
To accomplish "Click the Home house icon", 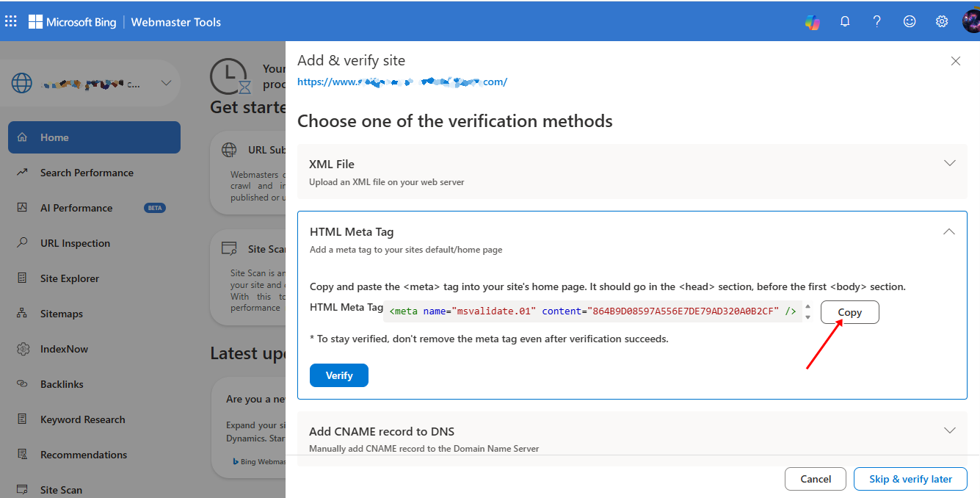I will [23, 137].
